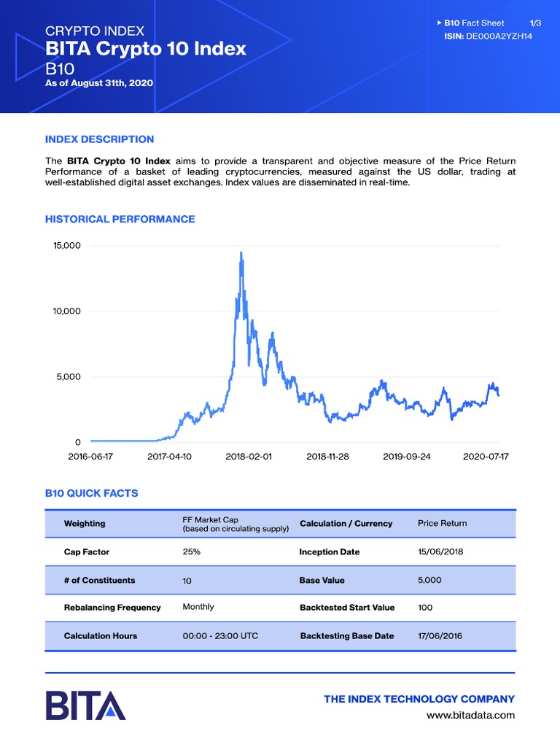Open the www.bitadata.com link
560x747 pixels.
[470, 715]
